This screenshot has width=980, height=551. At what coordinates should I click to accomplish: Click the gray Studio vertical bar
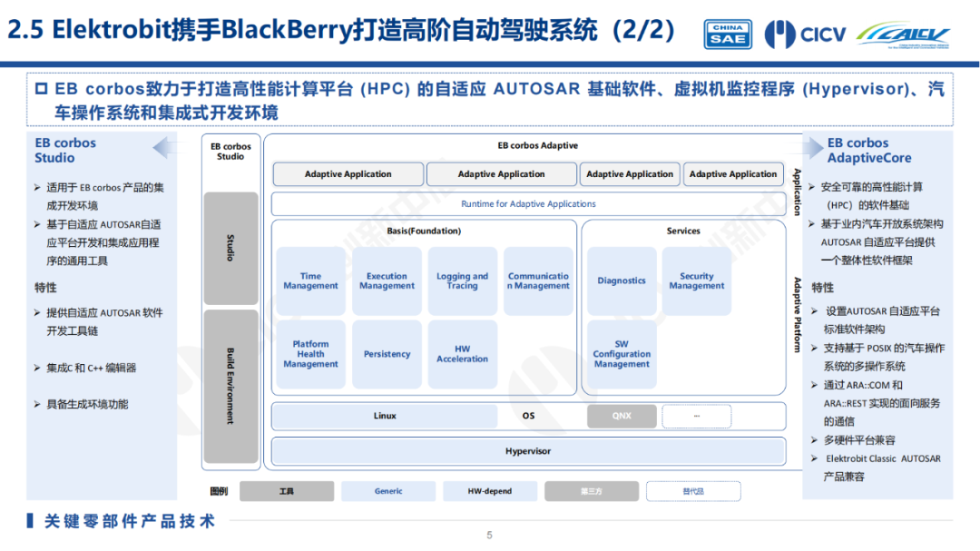tap(230, 248)
